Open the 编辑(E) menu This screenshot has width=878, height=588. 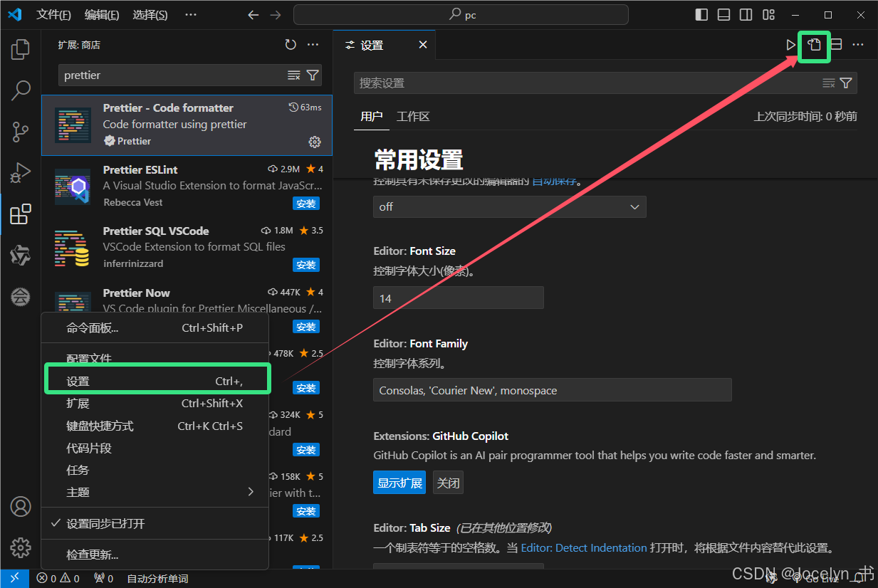102,15
